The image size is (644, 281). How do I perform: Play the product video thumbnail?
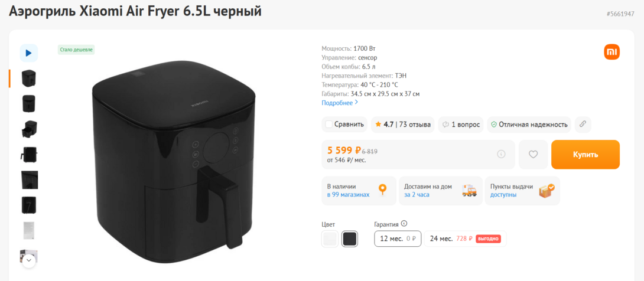tap(29, 53)
